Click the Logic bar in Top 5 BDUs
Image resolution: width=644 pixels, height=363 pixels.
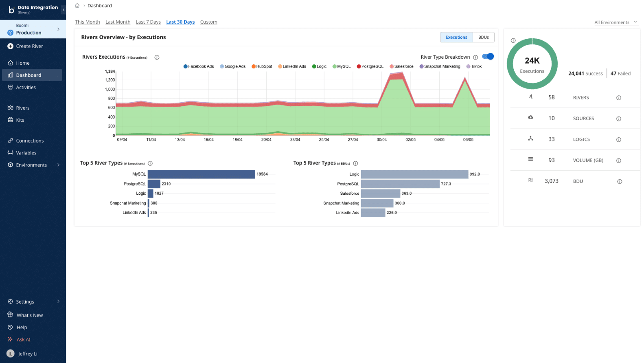point(415,174)
